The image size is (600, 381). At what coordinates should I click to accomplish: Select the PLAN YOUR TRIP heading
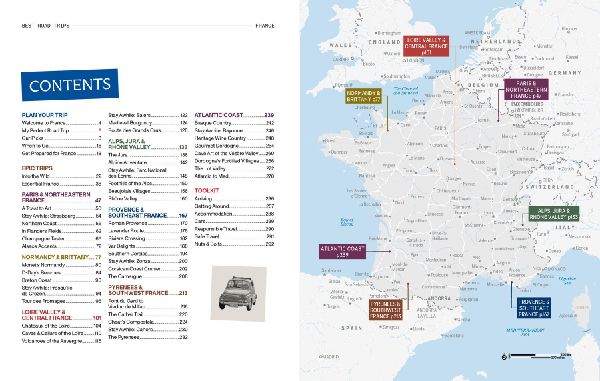(x=45, y=115)
